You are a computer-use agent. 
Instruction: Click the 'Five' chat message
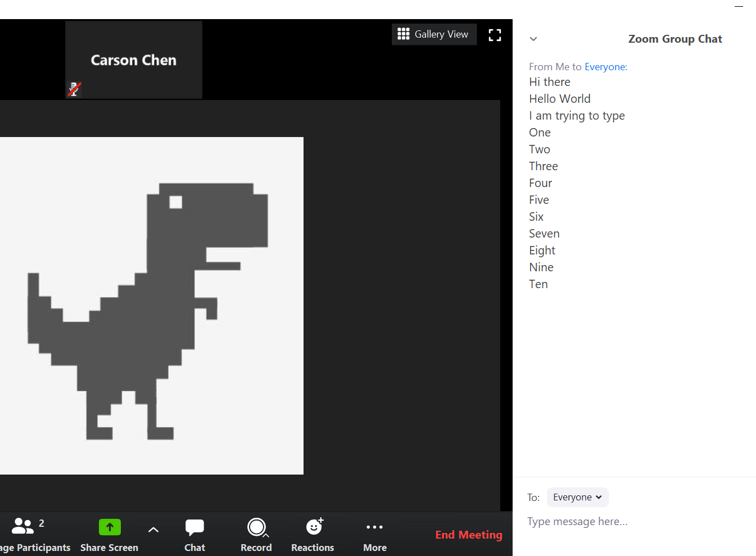coord(539,200)
